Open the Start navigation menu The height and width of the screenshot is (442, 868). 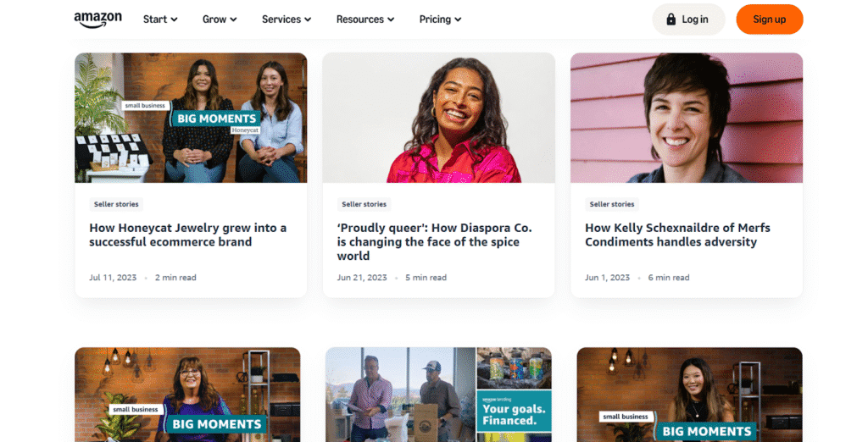click(x=160, y=19)
